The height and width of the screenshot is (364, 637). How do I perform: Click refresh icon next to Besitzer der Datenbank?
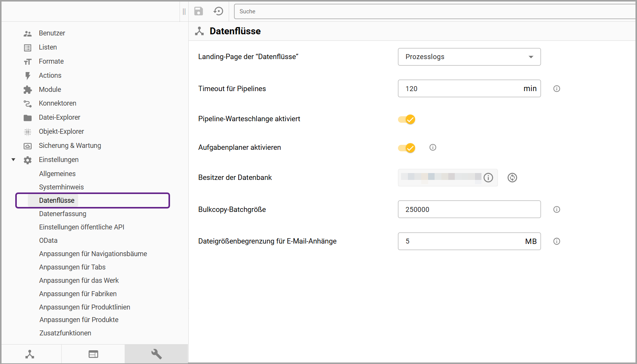pos(512,178)
